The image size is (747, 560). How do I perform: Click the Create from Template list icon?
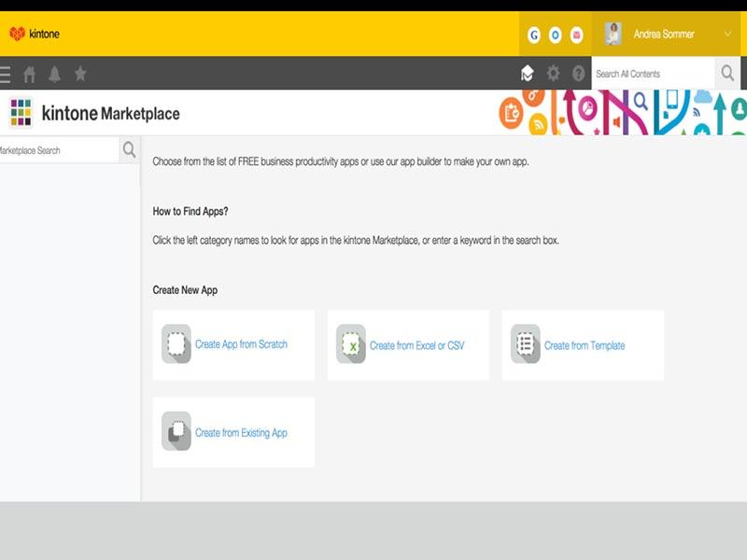click(526, 343)
